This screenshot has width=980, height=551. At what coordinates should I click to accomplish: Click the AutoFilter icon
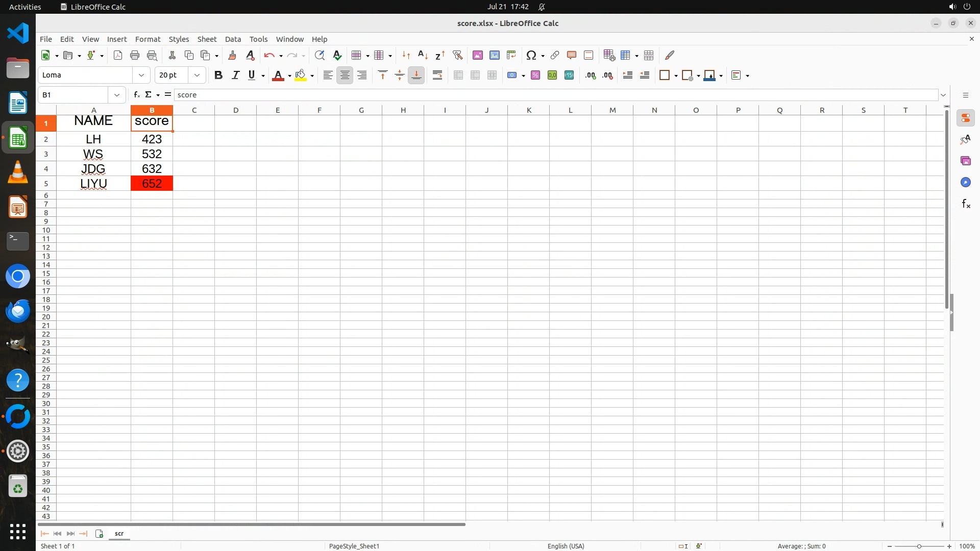pyautogui.click(x=457, y=55)
